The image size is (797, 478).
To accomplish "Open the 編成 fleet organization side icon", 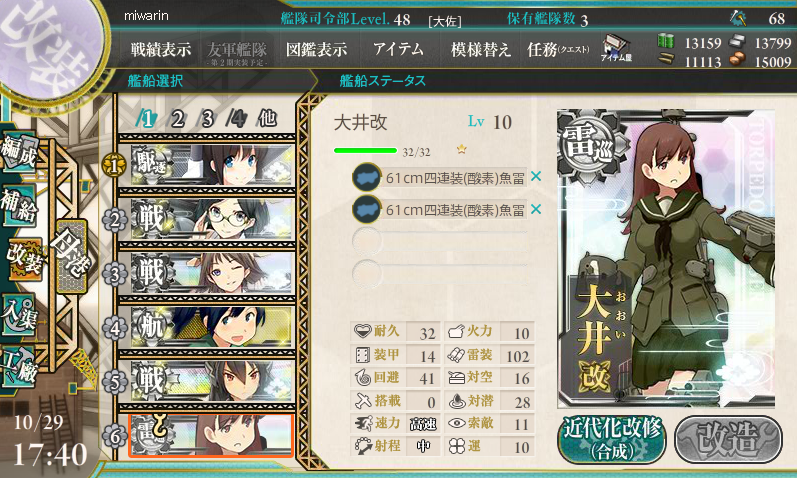I will click(19, 151).
